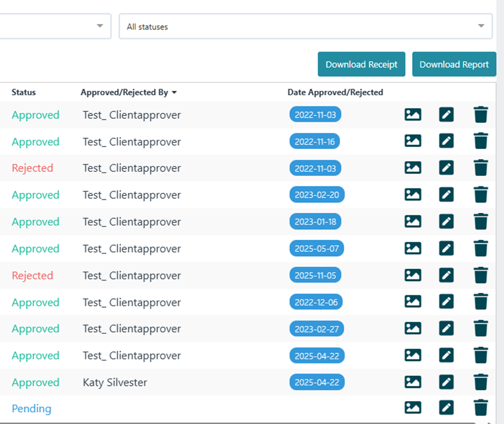The width and height of the screenshot is (504, 424).
Task: Delete the topmost Approved entry
Action: coord(480,114)
